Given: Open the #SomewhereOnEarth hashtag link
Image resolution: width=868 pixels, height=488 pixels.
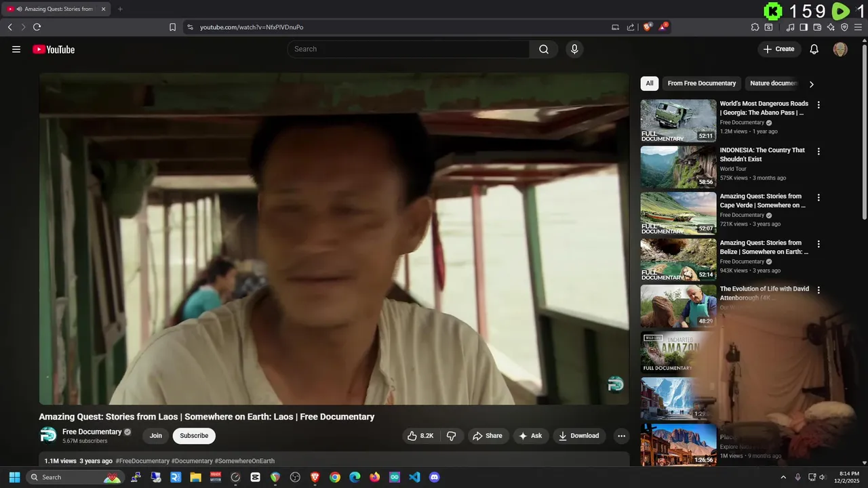Looking at the screenshot, I should click(x=245, y=461).
